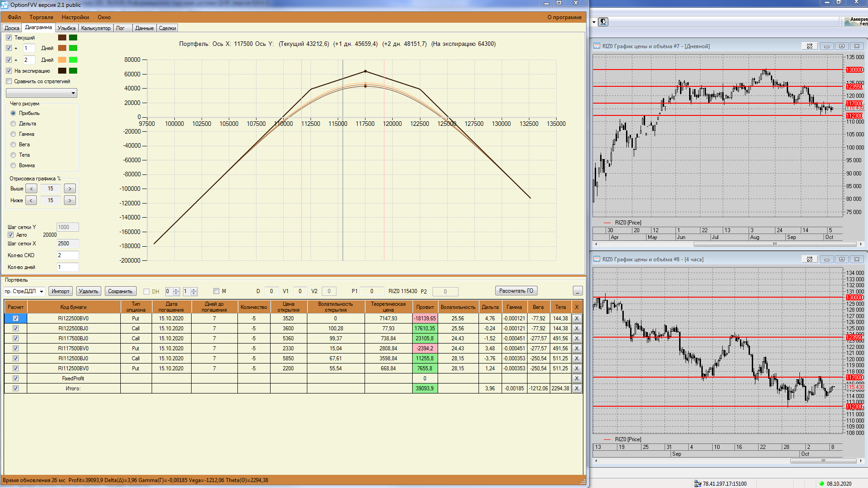Click collapse button at right of portfolio toolbar
868x488 pixels.
click(x=577, y=291)
